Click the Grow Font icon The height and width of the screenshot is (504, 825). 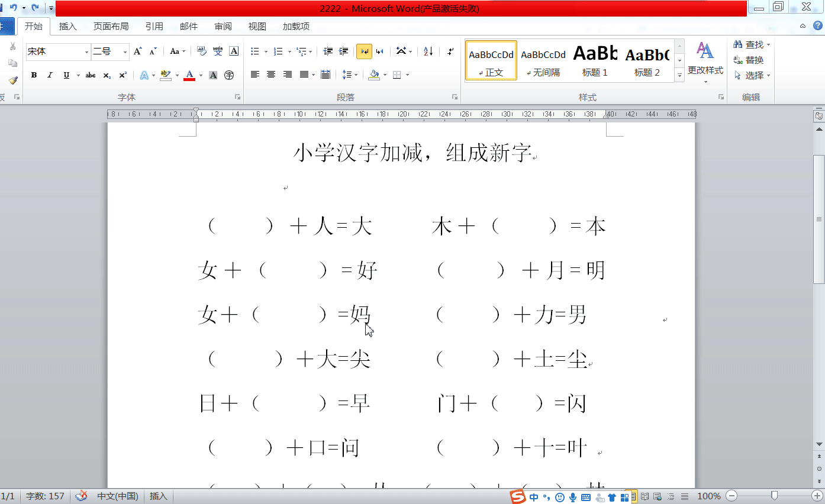137,51
